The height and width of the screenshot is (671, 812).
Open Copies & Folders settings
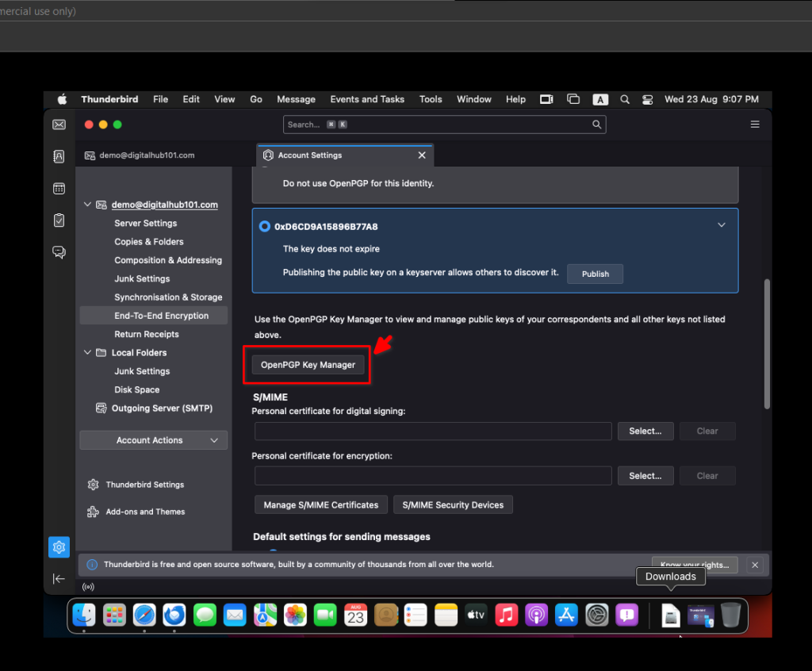149,241
